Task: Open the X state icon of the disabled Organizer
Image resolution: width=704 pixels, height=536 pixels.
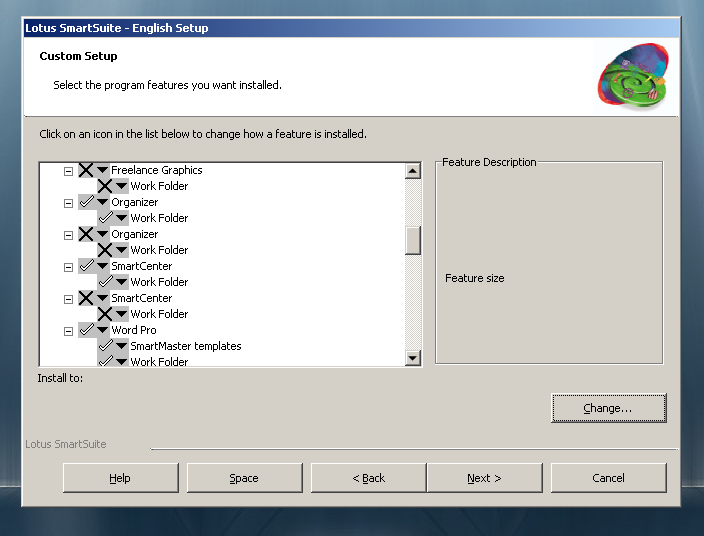Action: point(93,234)
